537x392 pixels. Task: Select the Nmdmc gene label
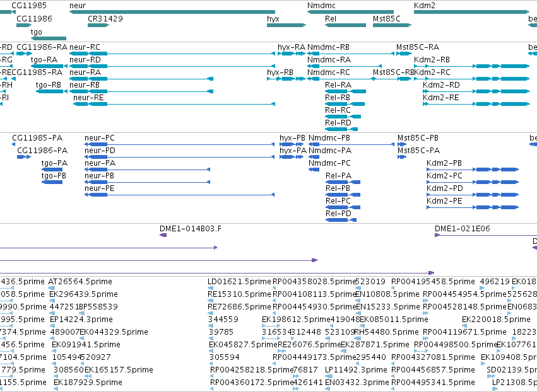coord(321,6)
